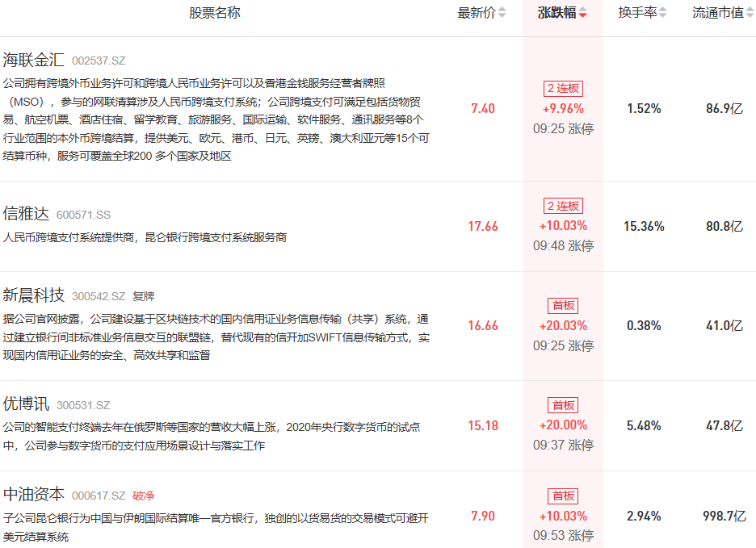The image size is (756, 548).
Task: Click 优博讯's 智能支付终端 description
Action: click(211, 436)
